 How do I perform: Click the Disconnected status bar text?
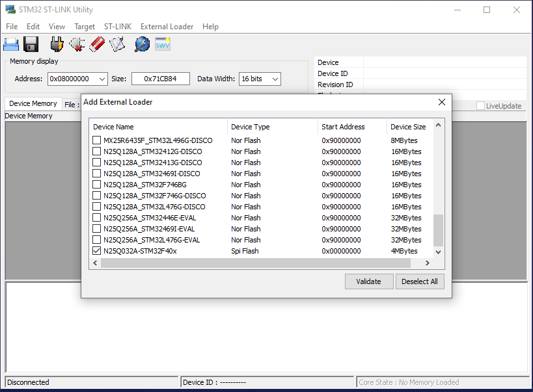tap(28, 382)
